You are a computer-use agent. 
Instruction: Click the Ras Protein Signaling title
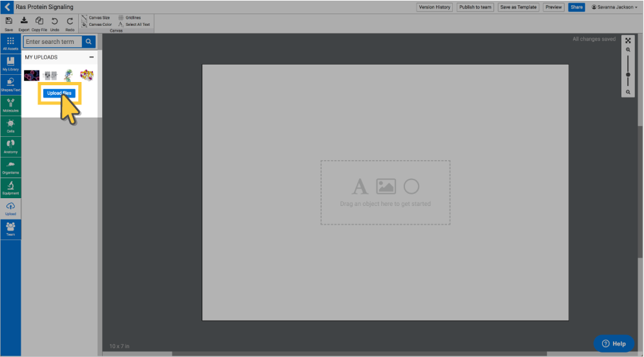[x=45, y=7]
